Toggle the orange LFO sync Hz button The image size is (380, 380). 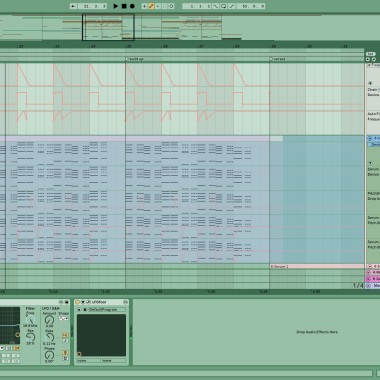(65, 335)
